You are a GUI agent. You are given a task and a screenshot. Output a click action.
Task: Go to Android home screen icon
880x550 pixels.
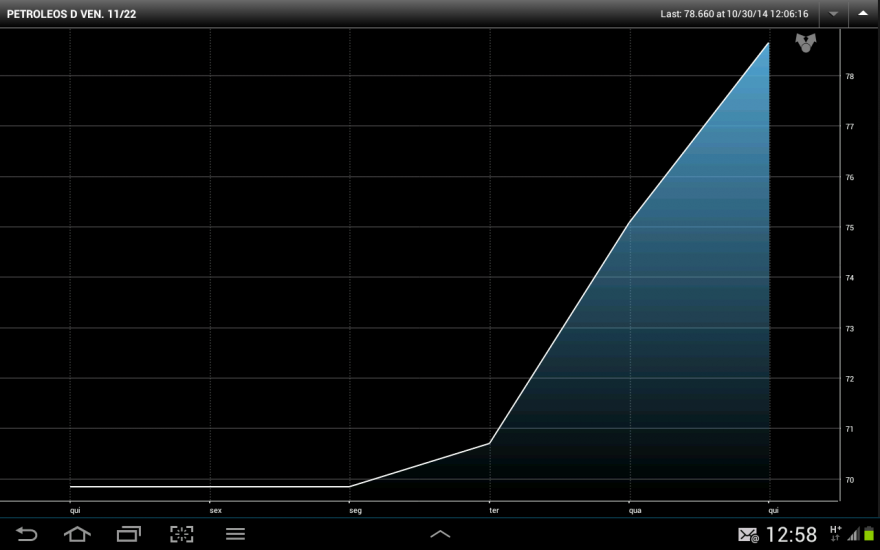point(77,534)
